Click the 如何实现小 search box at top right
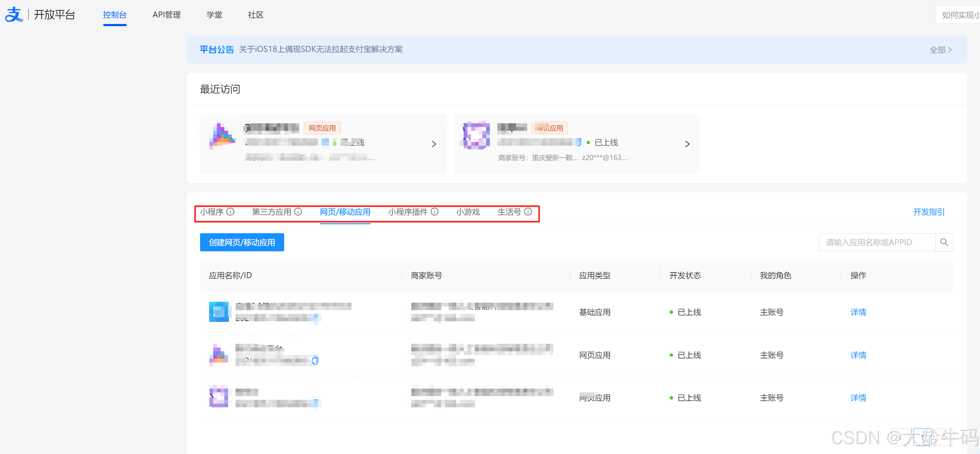This screenshot has width=980, height=454. (958, 15)
